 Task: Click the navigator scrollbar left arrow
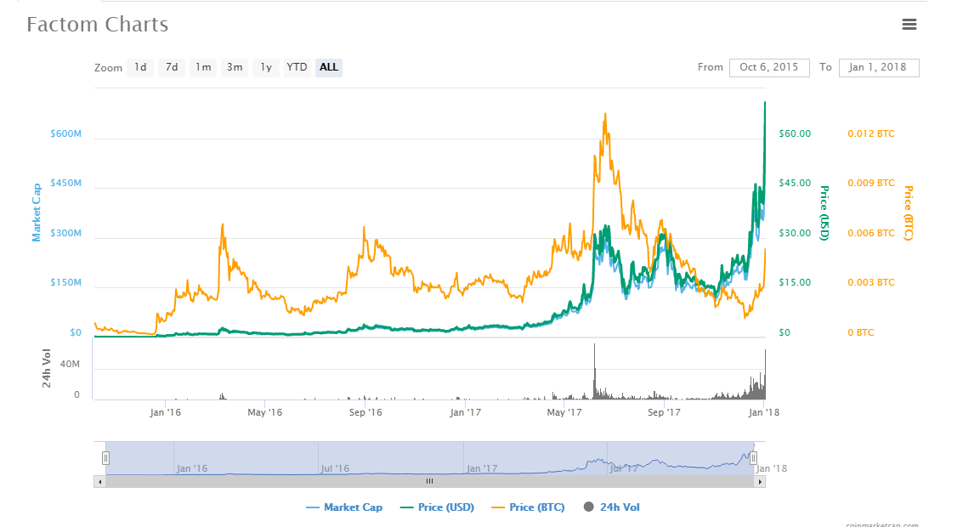100,482
